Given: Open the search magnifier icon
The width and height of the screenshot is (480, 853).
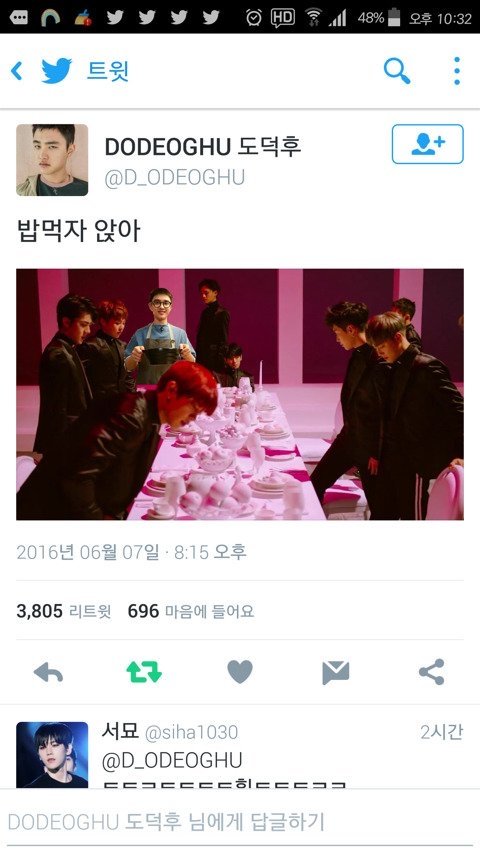Looking at the screenshot, I should pos(397,71).
